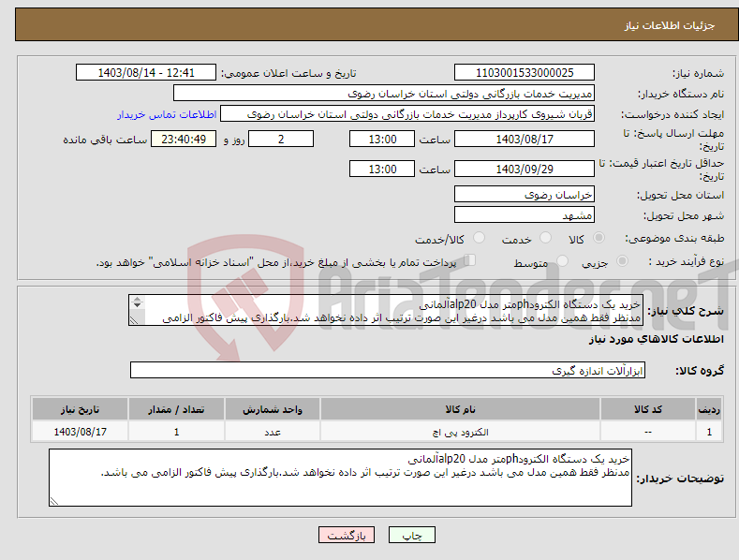
Task: Click the گروه کالا field ابزارآلات اندازه گیری
Action: (388, 370)
